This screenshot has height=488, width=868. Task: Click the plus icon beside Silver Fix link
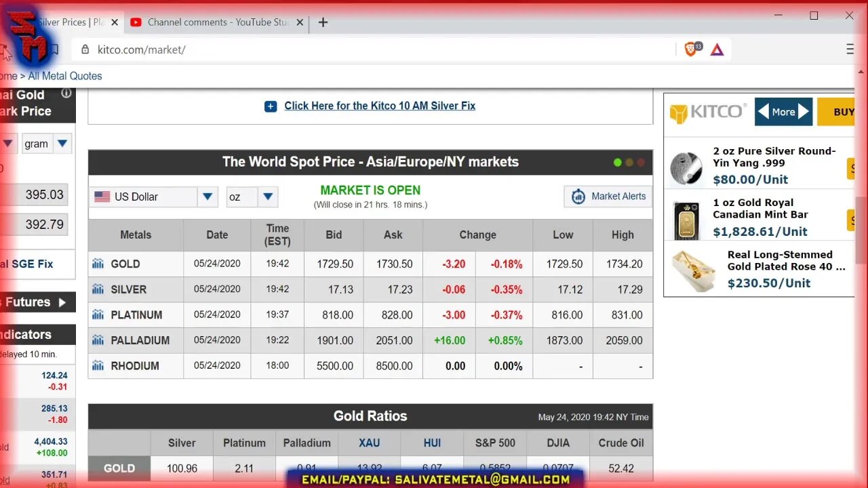(271, 106)
